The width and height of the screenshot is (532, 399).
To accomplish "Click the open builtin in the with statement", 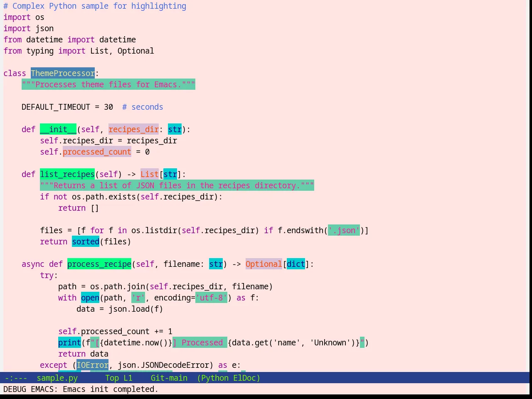I will pyautogui.click(x=90, y=298).
